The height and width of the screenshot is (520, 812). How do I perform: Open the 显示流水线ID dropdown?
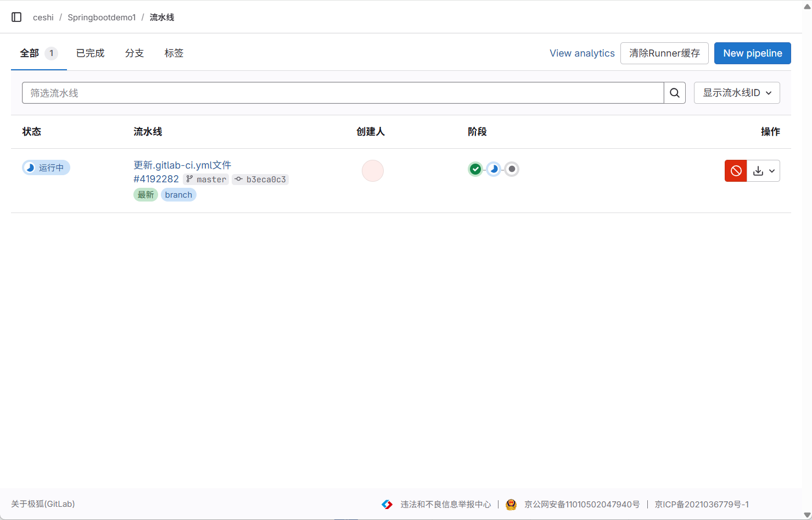click(737, 93)
